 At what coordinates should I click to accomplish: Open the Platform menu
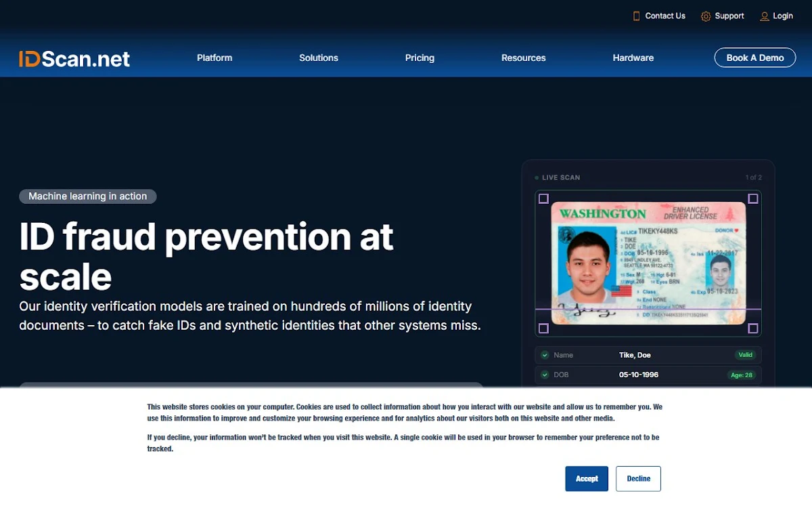pos(215,58)
